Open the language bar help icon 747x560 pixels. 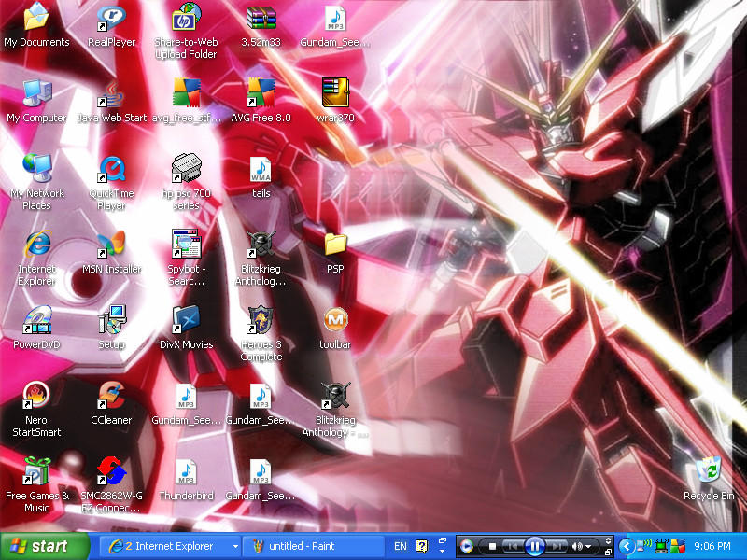pos(422,546)
